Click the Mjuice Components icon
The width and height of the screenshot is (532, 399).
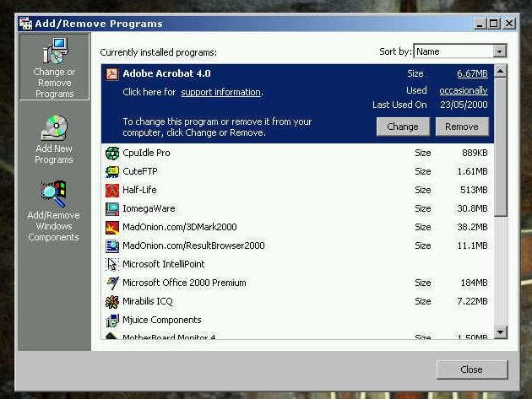pyautogui.click(x=112, y=321)
